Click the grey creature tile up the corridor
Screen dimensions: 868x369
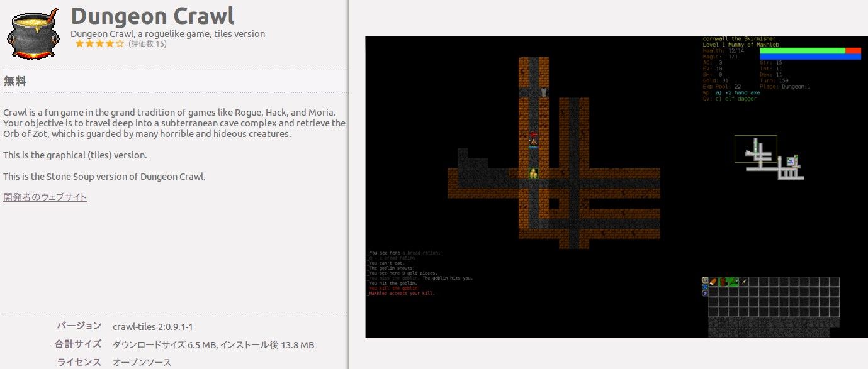click(544, 92)
